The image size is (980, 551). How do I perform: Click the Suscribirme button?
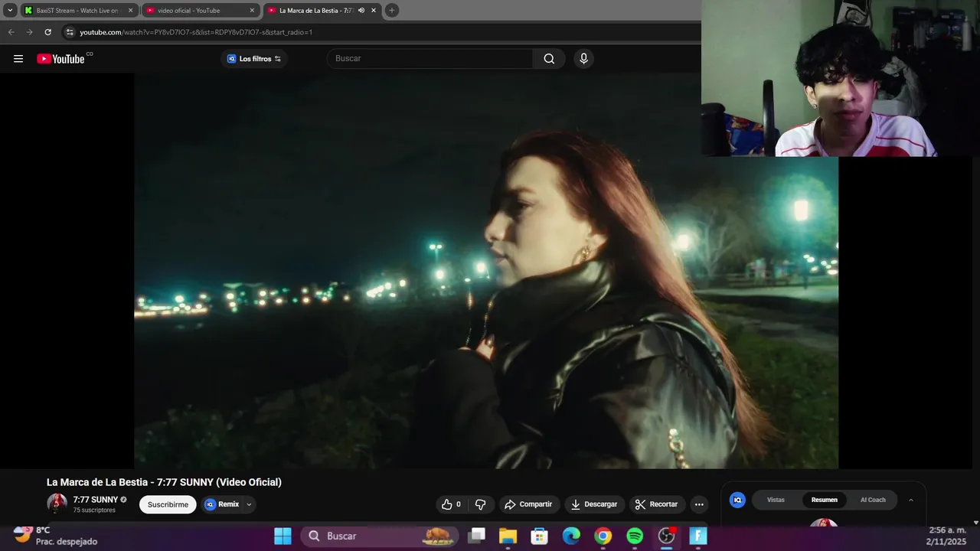[168, 504]
